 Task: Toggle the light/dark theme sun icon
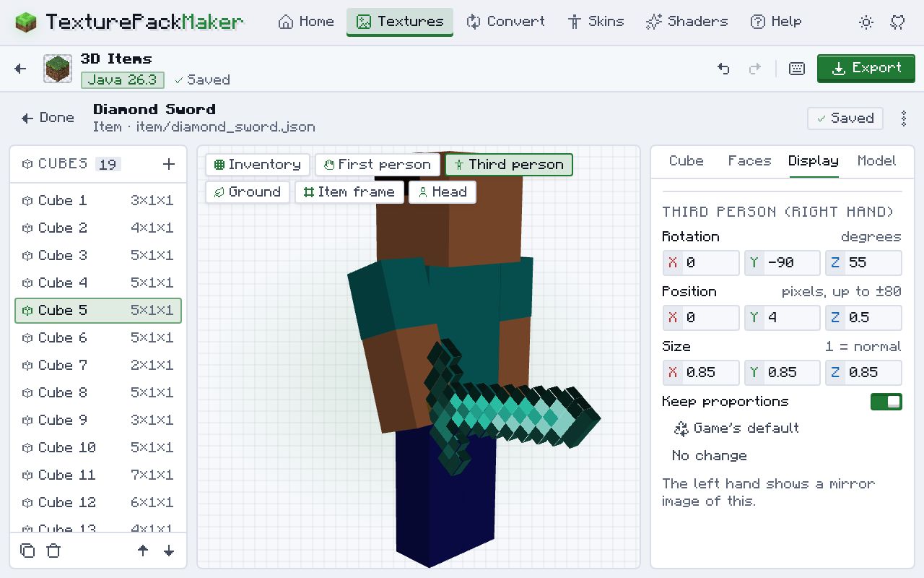point(866,22)
